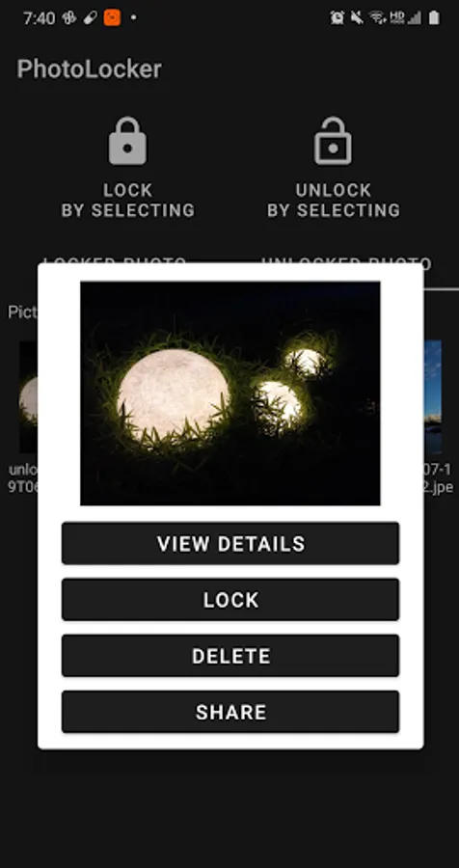Tap the blue sky thumbnail at right
The width and height of the screenshot is (459, 868).
[432, 397]
